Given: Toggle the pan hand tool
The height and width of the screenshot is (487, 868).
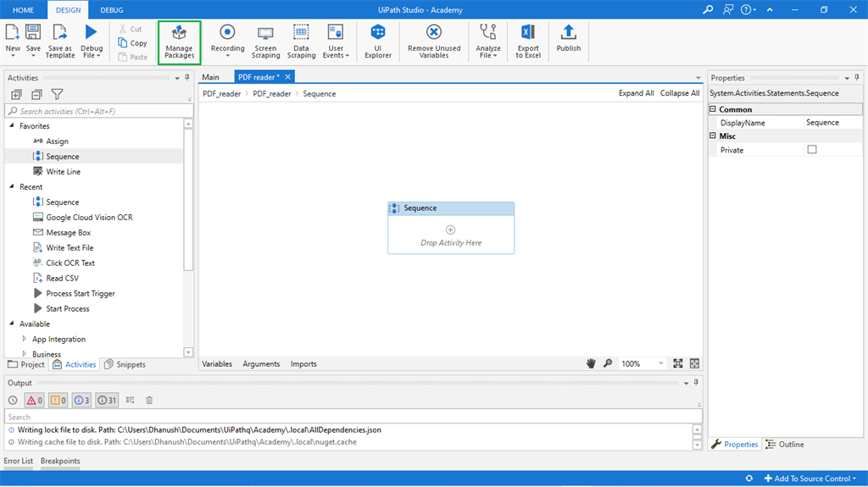Looking at the screenshot, I should point(591,363).
